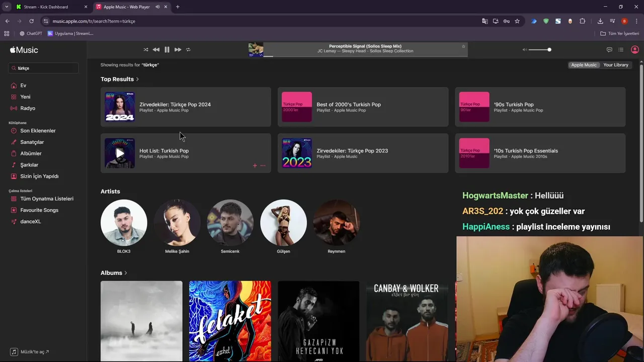Open the Gazapizm Heyecanı Yok album

[x=318, y=321]
